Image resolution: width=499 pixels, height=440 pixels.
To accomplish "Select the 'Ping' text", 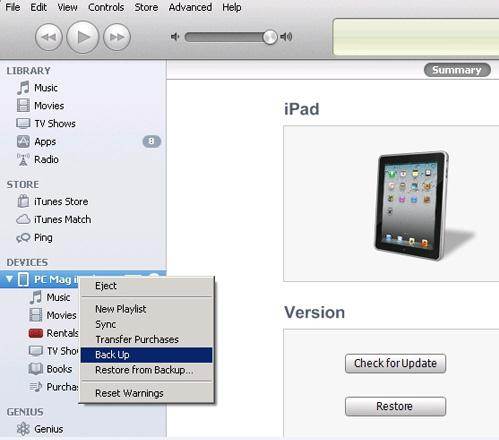I will [43, 238].
